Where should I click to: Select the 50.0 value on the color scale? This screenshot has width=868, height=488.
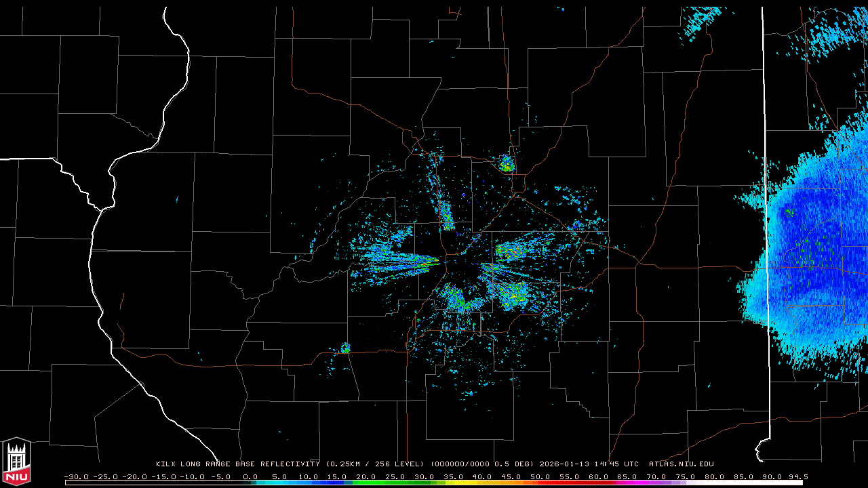click(x=540, y=476)
